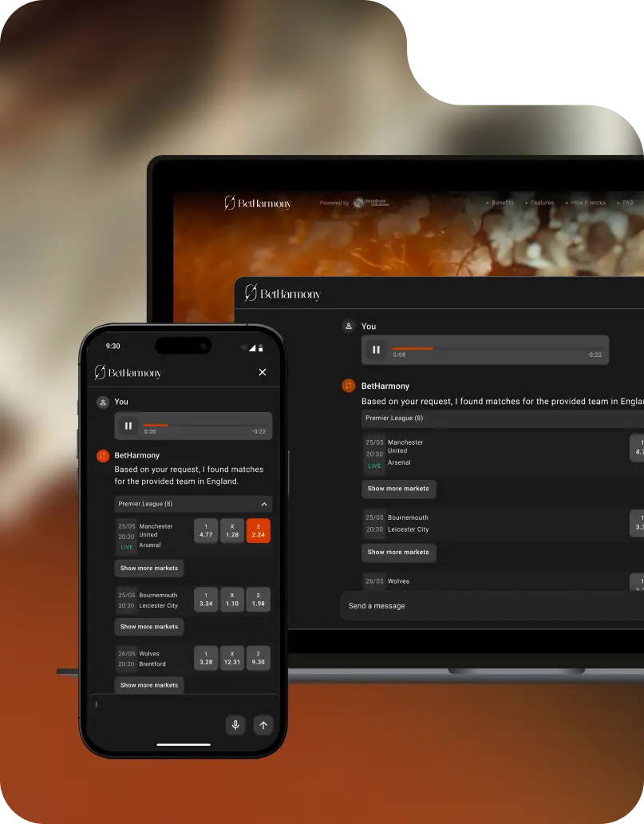This screenshot has width=644, height=824.
Task: Click the Wolves team name on the laptop
Action: click(398, 581)
